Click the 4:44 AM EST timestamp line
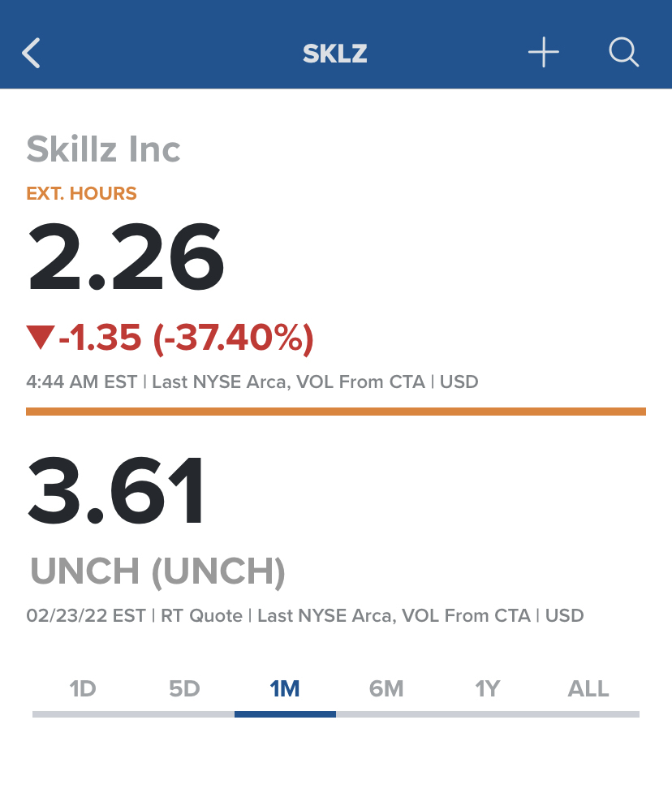The height and width of the screenshot is (789, 672). pyautogui.click(x=252, y=382)
